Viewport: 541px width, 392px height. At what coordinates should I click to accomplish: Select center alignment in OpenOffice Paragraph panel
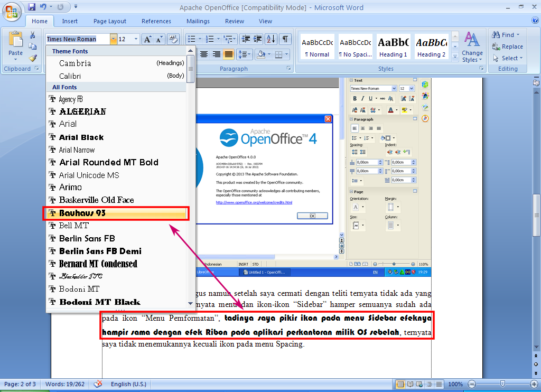coord(363,128)
